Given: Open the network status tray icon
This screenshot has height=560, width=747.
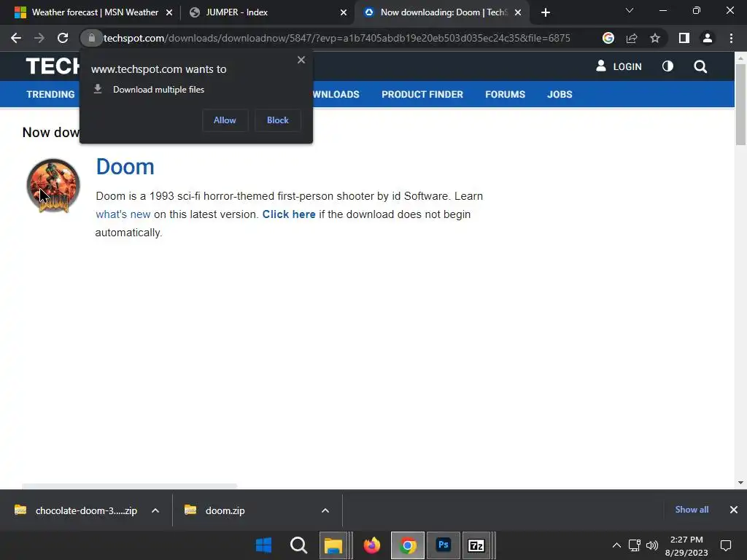Looking at the screenshot, I should (634, 545).
